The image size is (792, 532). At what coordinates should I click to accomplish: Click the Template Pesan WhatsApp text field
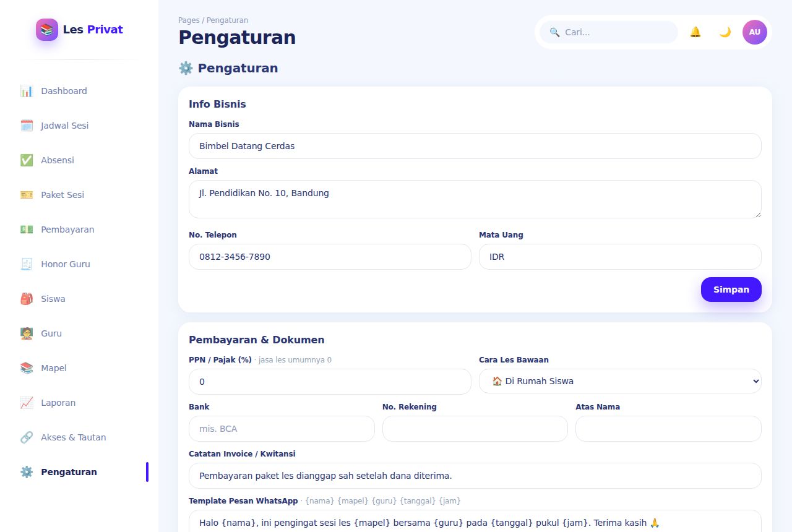coord(475,521)
